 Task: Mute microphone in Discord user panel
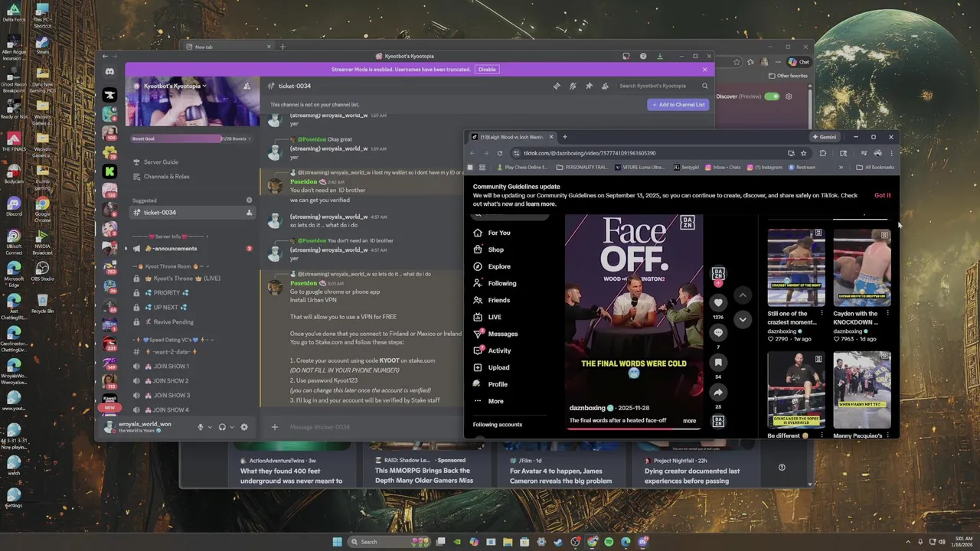coord(201,427)
